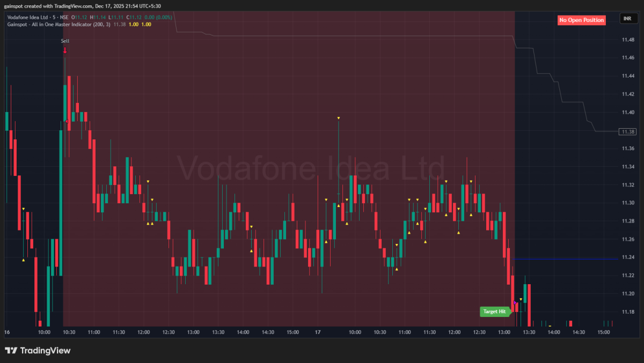Click the yellow triangle above the 11.39 wick
The width and height of the screenshot is (644, 363).
coord(339,118)
